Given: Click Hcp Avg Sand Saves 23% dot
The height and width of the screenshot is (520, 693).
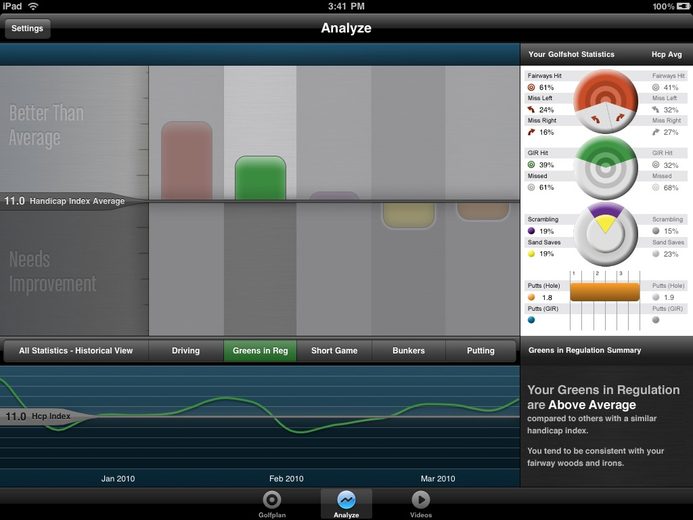Looking at the screenshot, I should pyautogui.click(x=656, y=254).
